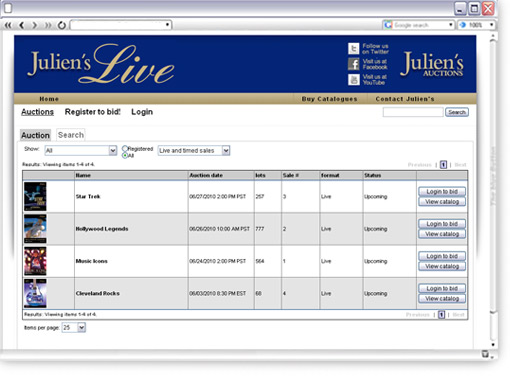
Task: Click the Julien's Live logo
Action: 101,64
